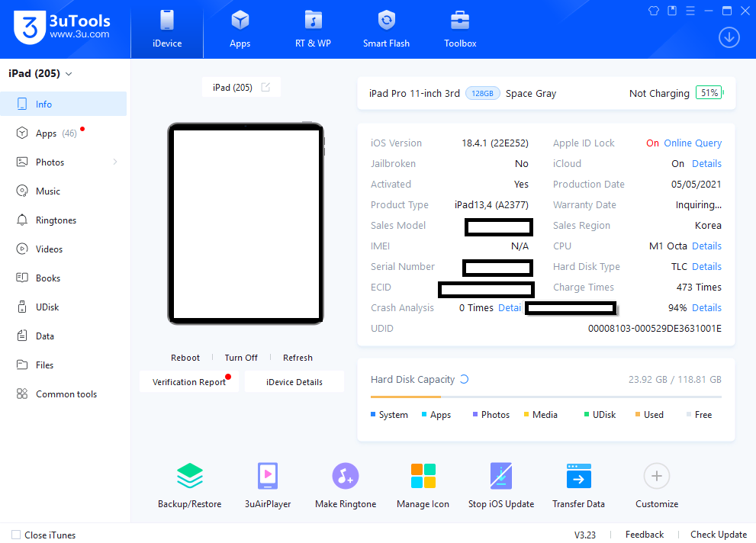This screenshot has width=756, height=543.
Task: Toggle the Close iTunes checkbox
Action: click(x=16, y=535)
